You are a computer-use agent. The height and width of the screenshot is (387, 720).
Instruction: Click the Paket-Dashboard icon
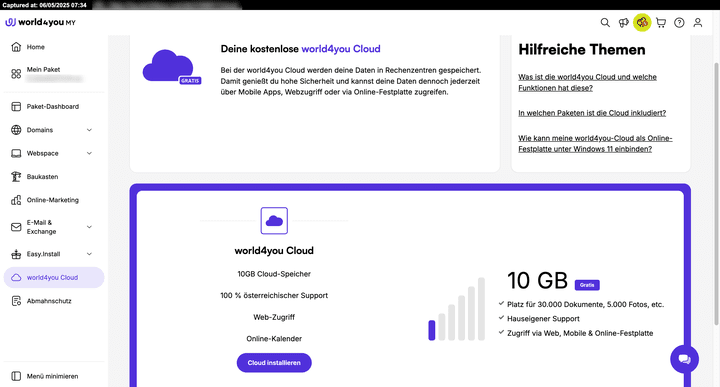pos(16,107)
